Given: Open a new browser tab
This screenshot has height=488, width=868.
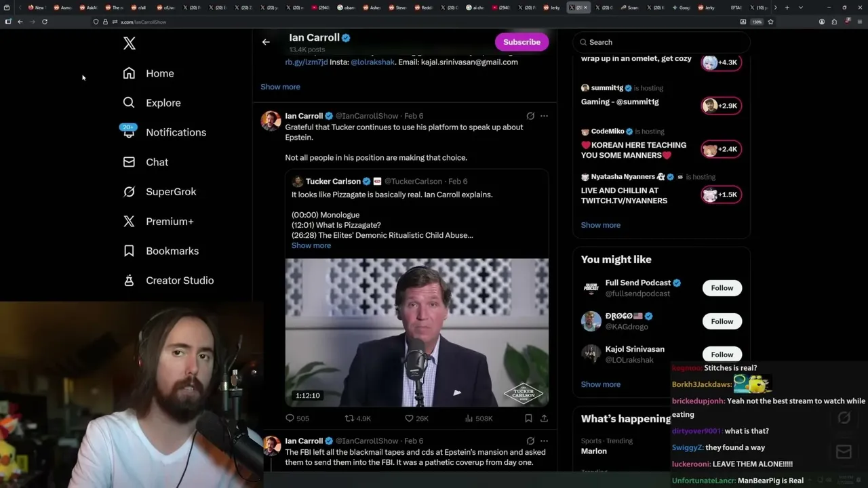Looking at the screenshot, I should point(787,7).
